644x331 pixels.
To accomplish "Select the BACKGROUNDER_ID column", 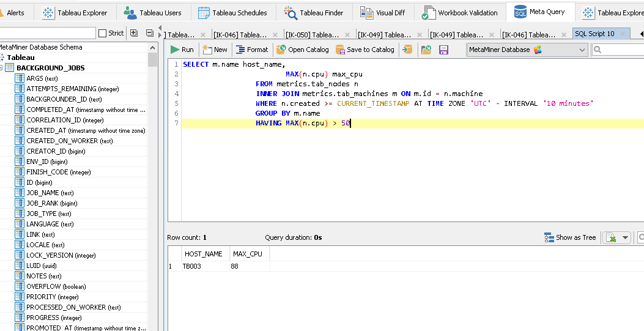I will (x=64, y=99).
